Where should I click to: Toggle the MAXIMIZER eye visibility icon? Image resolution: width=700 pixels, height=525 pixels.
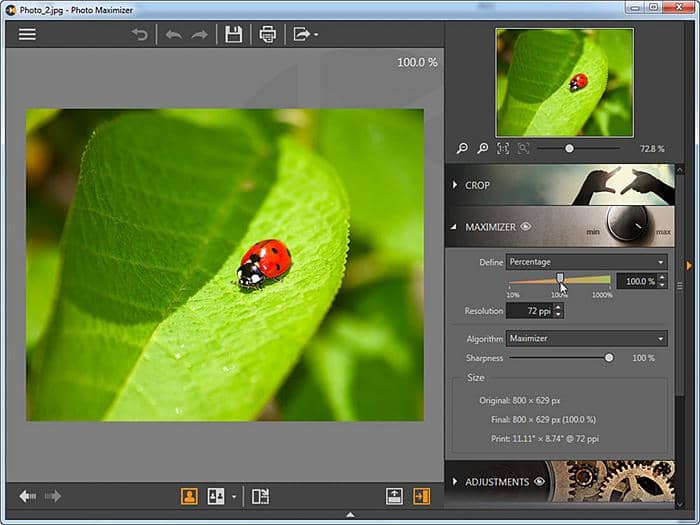526,227
